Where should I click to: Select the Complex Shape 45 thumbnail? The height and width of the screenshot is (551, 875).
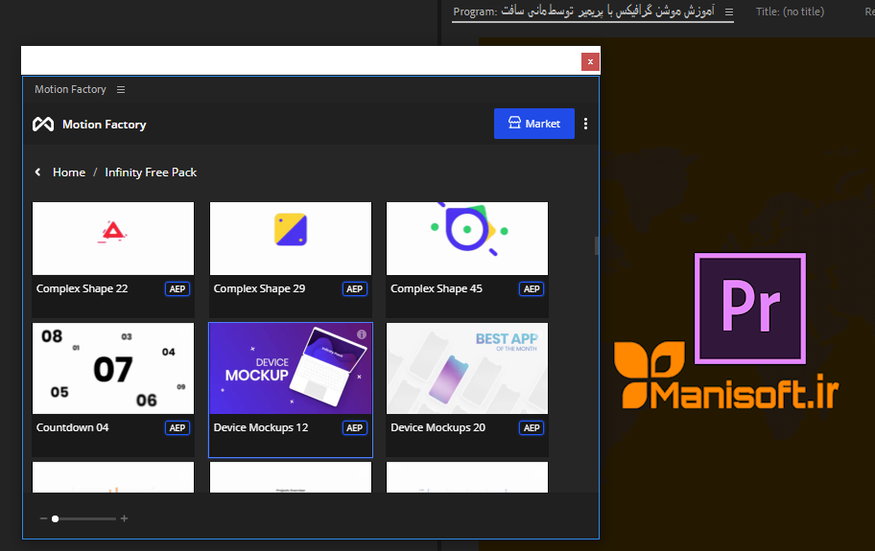[x=467, y=238]
